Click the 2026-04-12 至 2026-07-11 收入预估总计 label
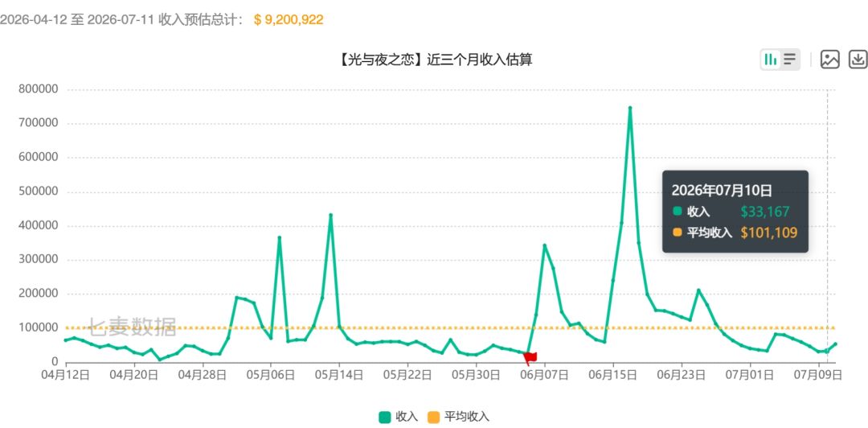The width and height of the screenshot is (868, 428). point(121,20)
